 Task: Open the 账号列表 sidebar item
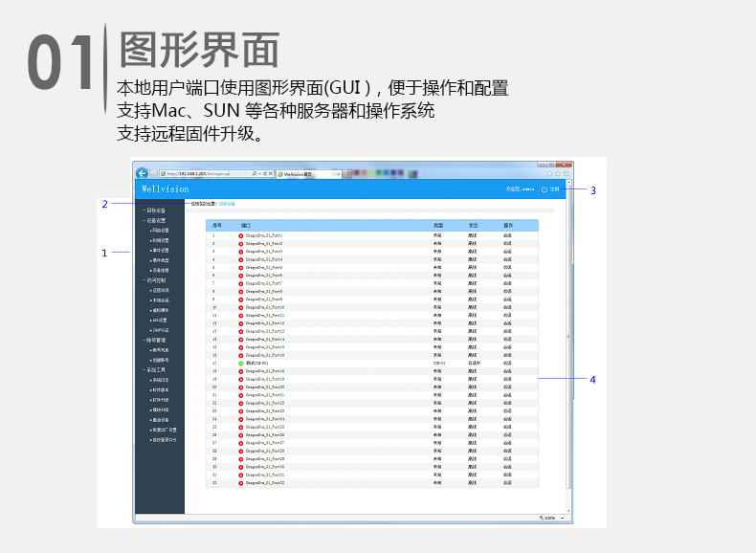pyautogui.click(x=159, y=350)
